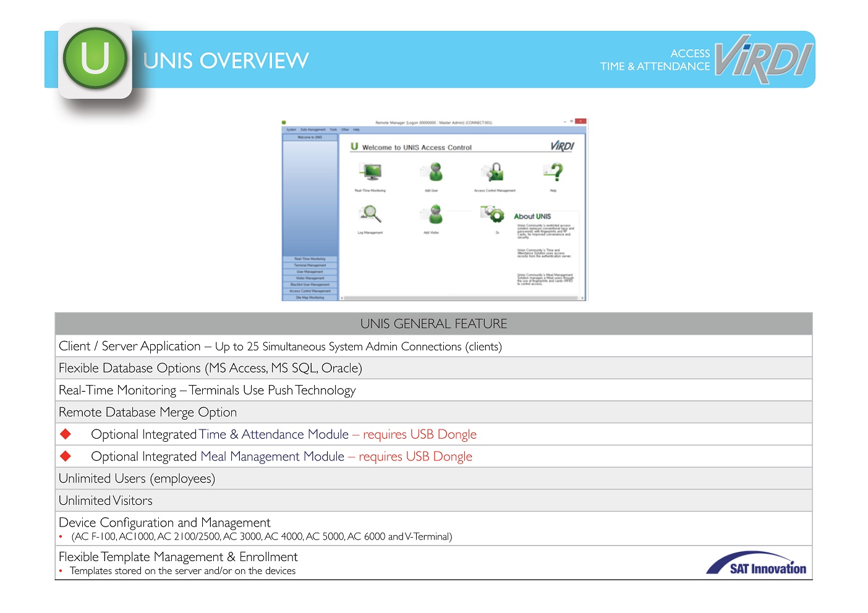
Task: Click Remote Database Merge Option row
Action: point(433,412)
